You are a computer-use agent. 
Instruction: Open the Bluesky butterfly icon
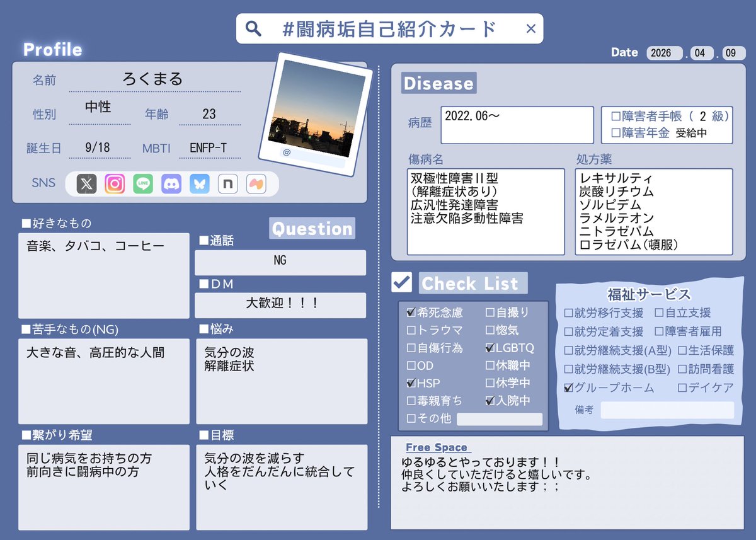point(200,183)
